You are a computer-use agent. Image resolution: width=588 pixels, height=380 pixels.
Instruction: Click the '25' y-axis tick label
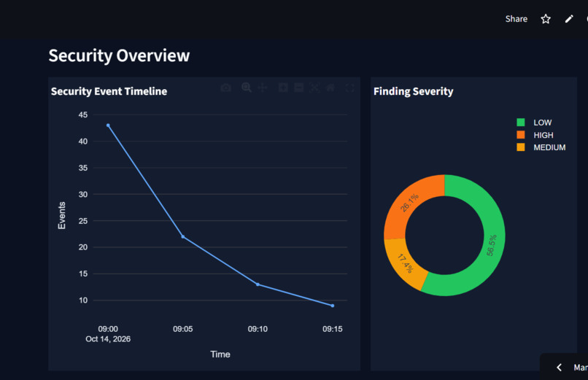(83, 221)
